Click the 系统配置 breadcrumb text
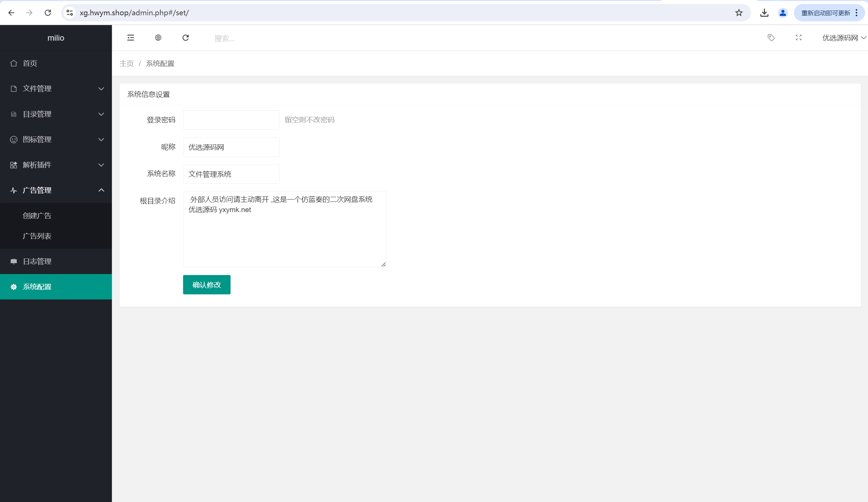This screenshot has width=868, height=502. click(160, 64)
